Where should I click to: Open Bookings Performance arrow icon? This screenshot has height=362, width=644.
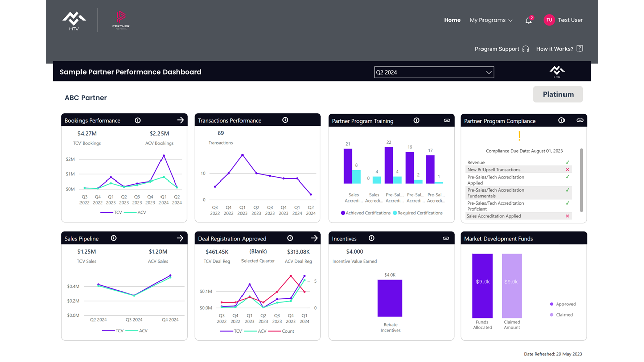coord(181,120)
